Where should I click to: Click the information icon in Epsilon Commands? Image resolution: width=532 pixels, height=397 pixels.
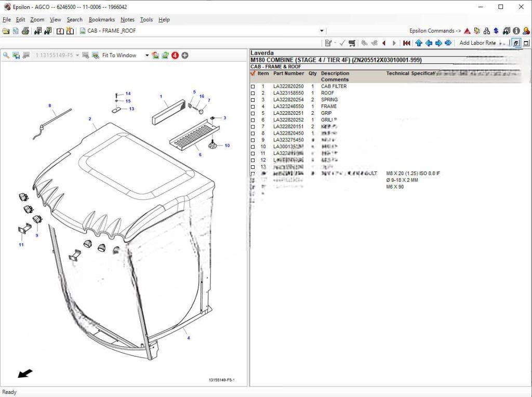pos(516,31)
